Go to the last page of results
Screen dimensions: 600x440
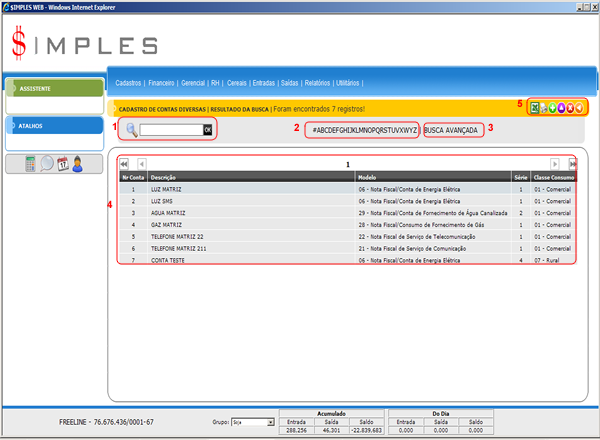tap(572, 163)
